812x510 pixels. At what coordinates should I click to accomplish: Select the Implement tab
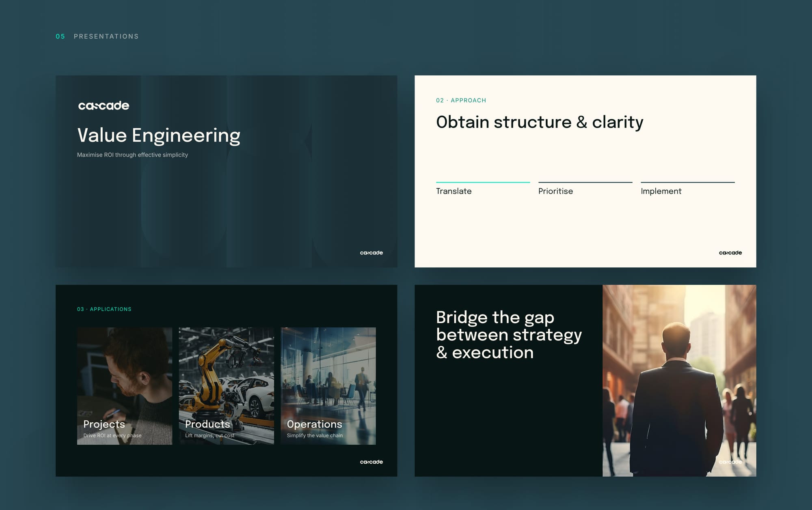[687, 189]
